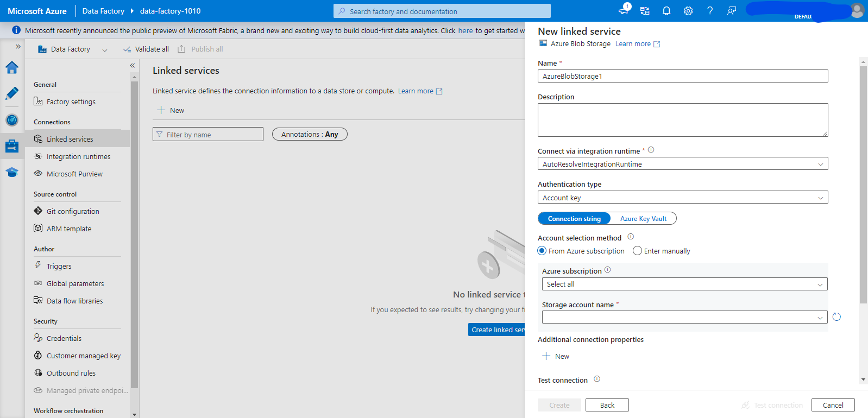Click Create linked service button

click(496, 330)
